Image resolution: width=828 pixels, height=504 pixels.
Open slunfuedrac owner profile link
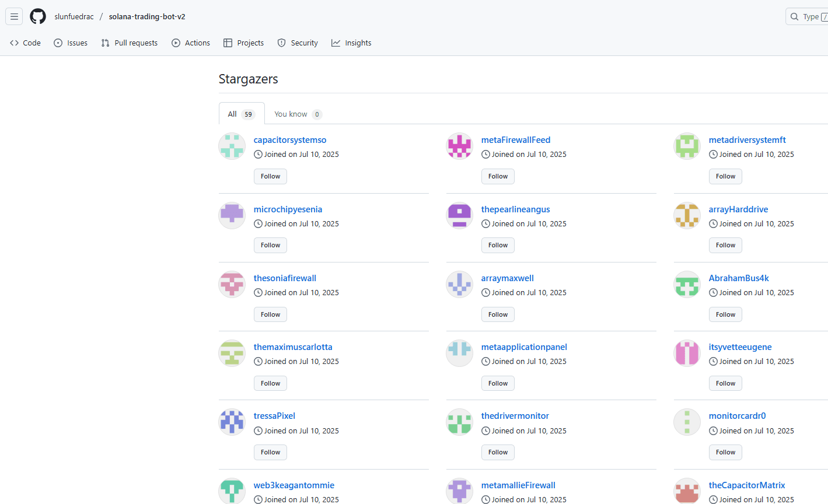click(74, 16)
